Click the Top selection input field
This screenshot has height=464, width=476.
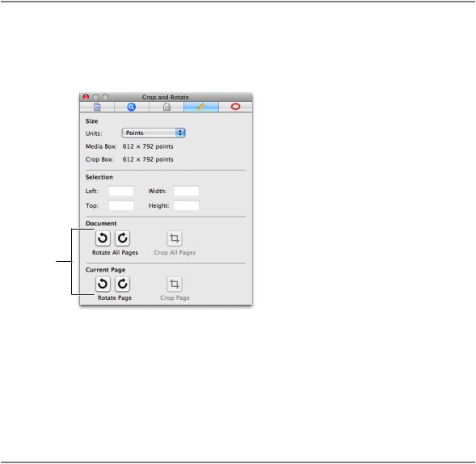pyautogui.click(x=121, y=205)
